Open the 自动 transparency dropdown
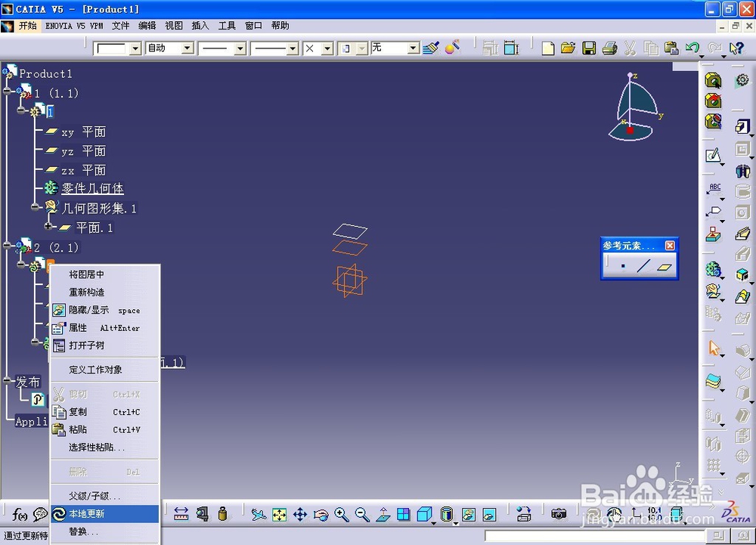 point(187,48)
